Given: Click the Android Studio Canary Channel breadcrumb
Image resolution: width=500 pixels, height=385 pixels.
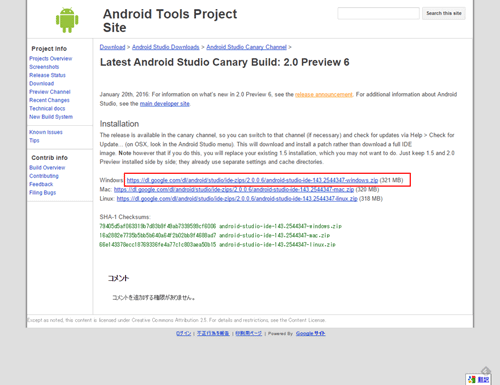Looking at the screenshot, I should point(246,47).
